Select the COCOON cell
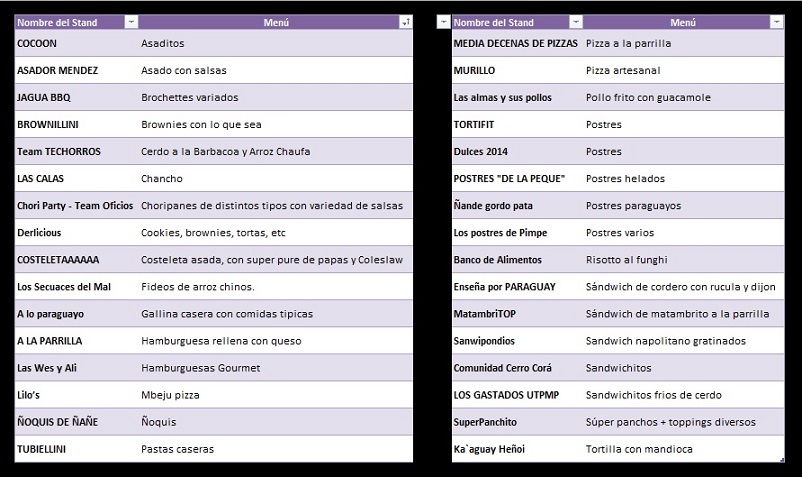 click(76, 44)
